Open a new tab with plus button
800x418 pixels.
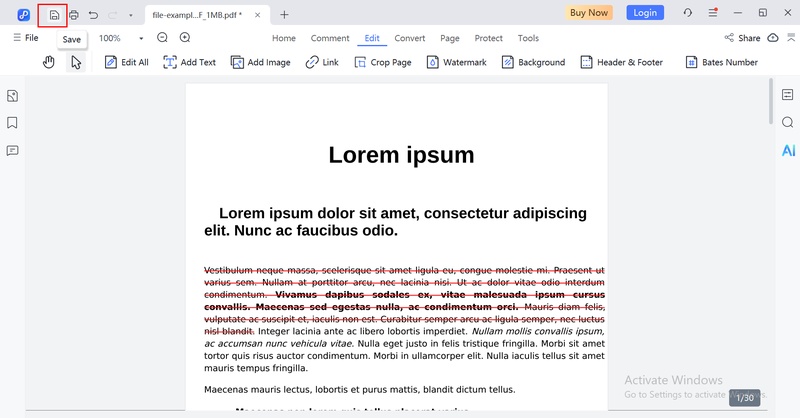284,15
